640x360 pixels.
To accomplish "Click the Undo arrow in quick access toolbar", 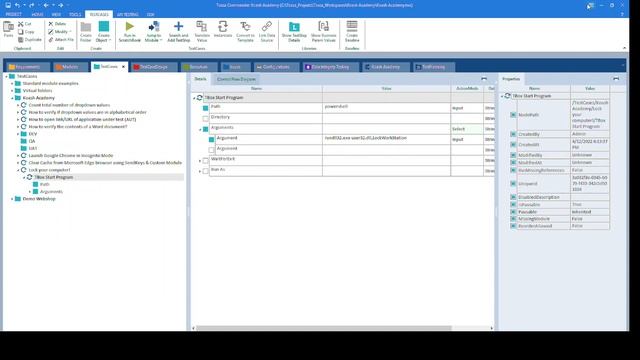I will 17,5.
